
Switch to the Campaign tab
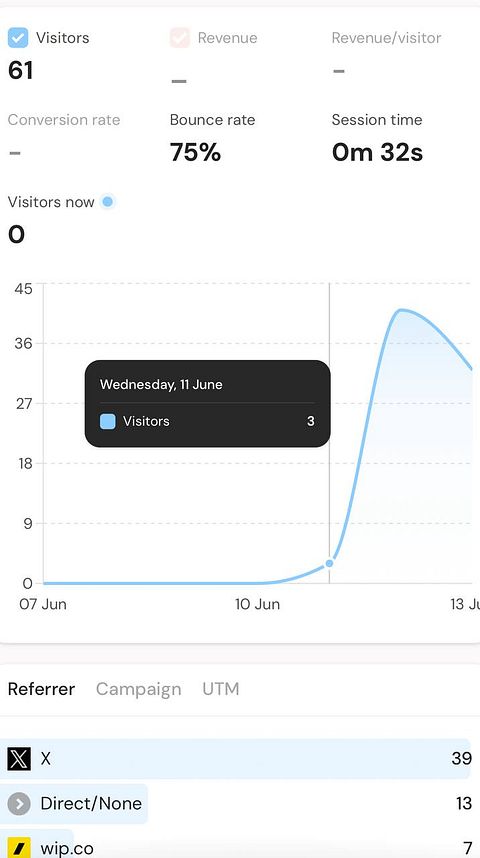(138, 689)
